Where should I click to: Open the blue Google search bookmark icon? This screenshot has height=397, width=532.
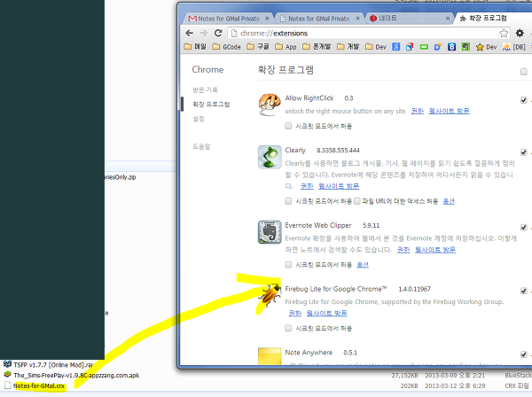(x=396, y=47)
